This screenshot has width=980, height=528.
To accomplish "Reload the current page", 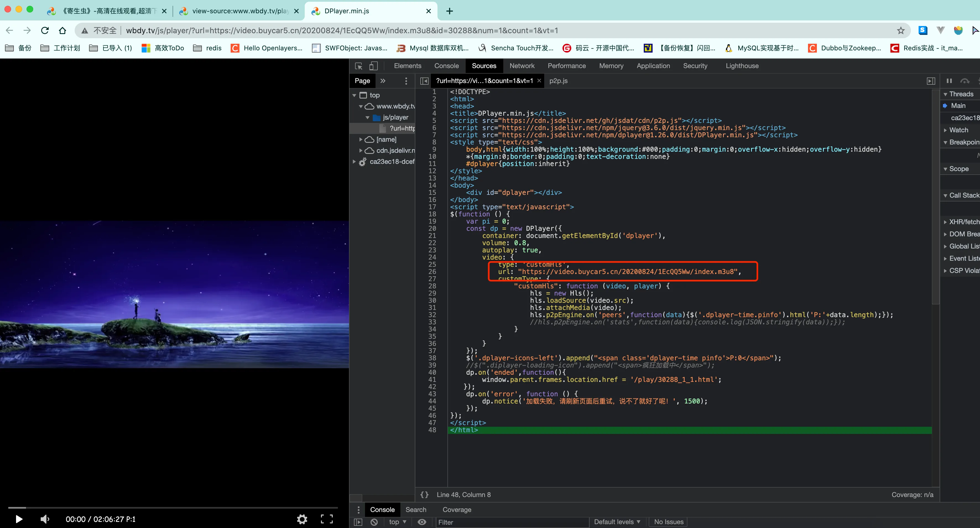I will coord(45,30).
